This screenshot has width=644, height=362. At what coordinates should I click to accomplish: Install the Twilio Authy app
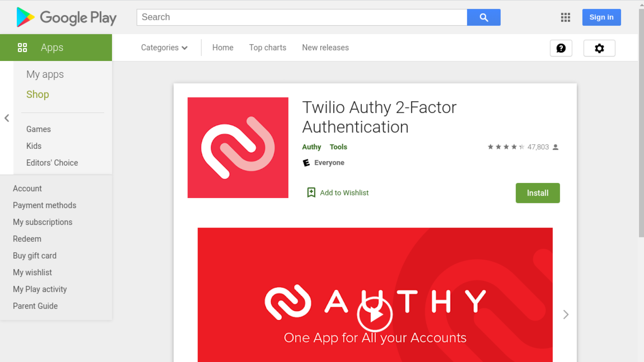537,193
